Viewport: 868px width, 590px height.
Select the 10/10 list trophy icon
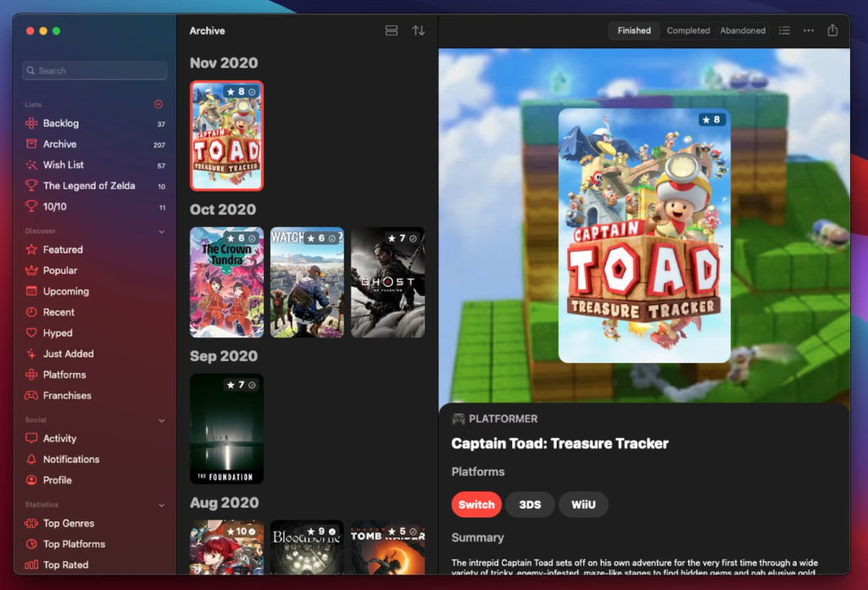tap(31, 207)
